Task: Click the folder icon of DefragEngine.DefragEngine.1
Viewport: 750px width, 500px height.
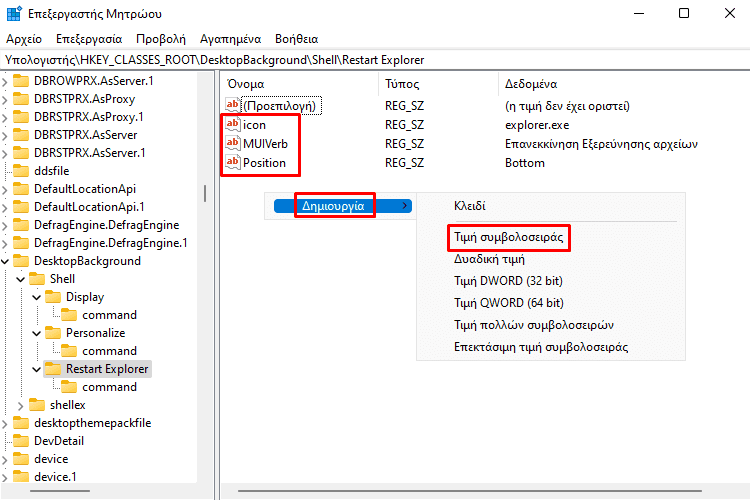Action: pyautogui.click(x=21, y=243)
